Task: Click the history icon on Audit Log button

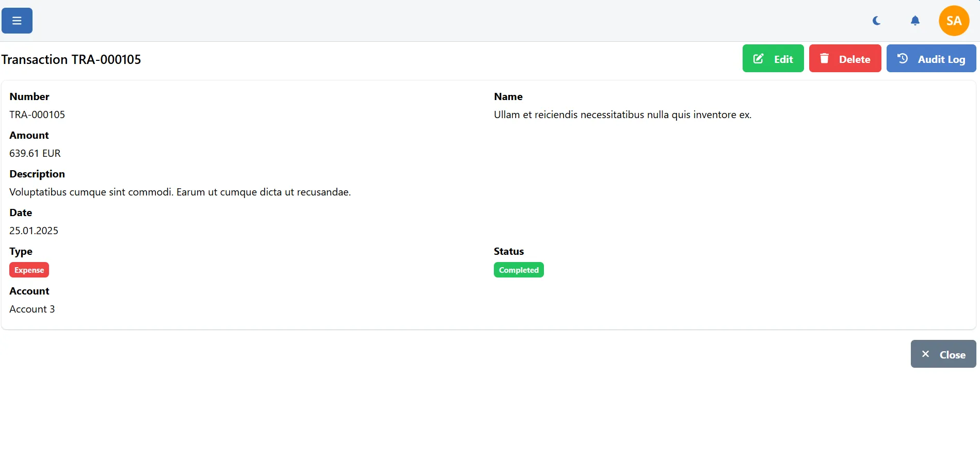Action: tap(902, 58)
